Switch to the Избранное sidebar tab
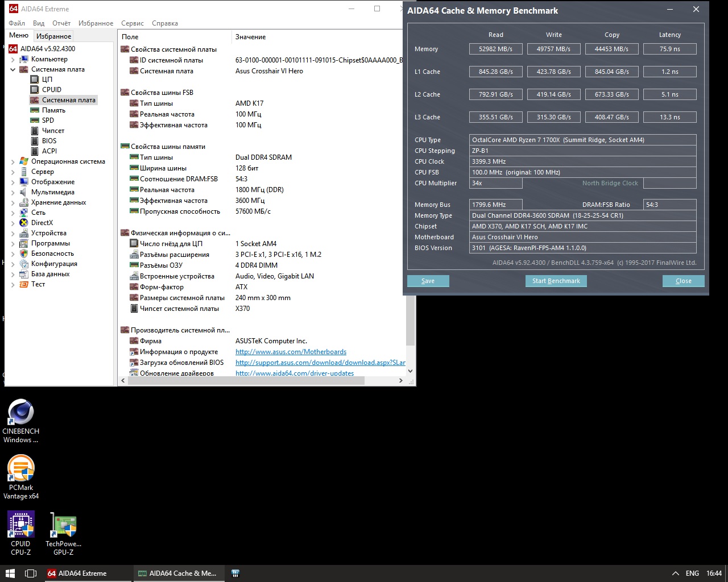The height and width of the screenshot is (582, 728). [x=53, y=36]
